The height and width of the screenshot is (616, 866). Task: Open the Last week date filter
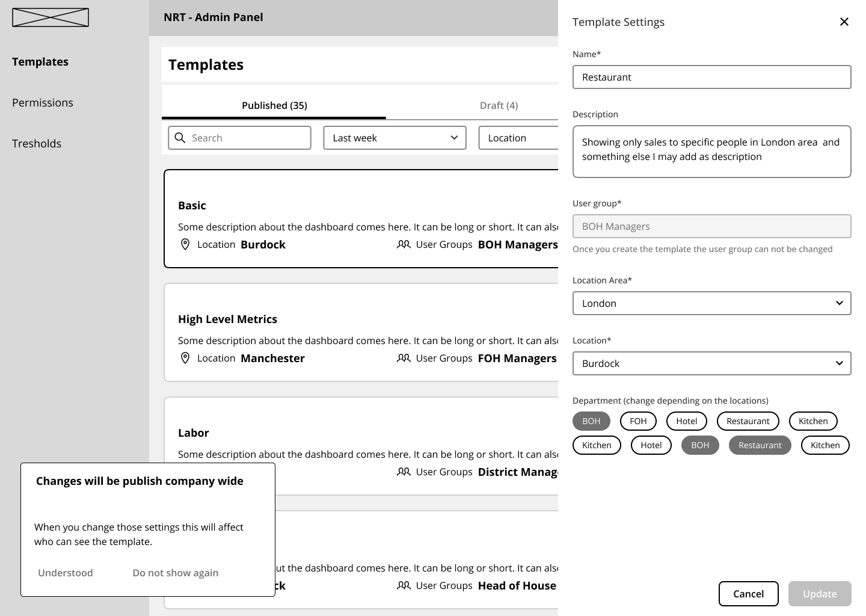pos(395,138)
